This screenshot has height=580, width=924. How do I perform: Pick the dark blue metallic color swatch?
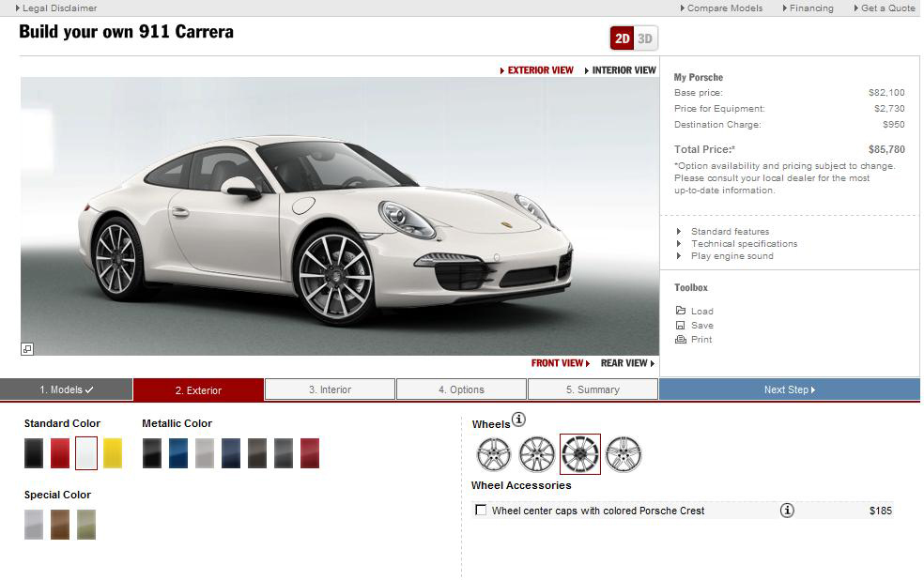click(231, 453)
